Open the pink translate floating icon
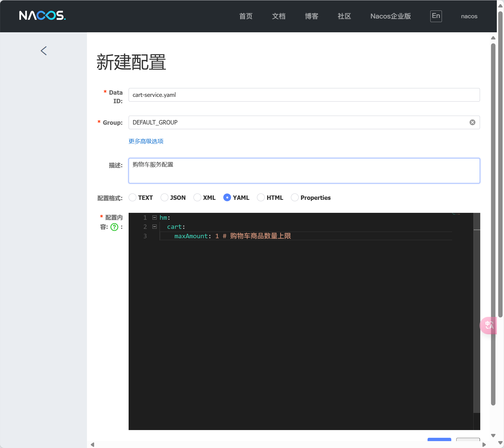The image size is (504, 448). (489, 325)
